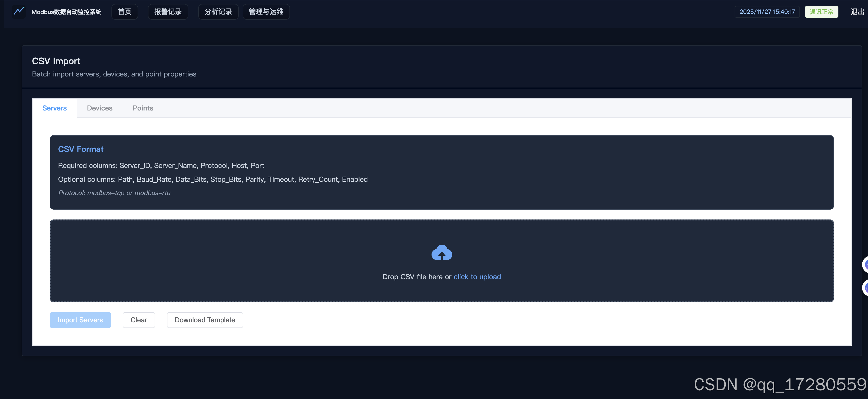Click the upper floating round button at right edge
This screenshot has height=399, width=868.
click(x=865, y=265)
